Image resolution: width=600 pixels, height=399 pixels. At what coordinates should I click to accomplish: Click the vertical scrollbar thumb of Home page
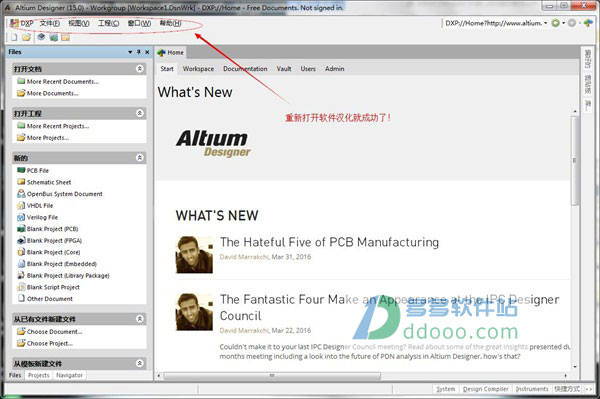tap(574, 161)
